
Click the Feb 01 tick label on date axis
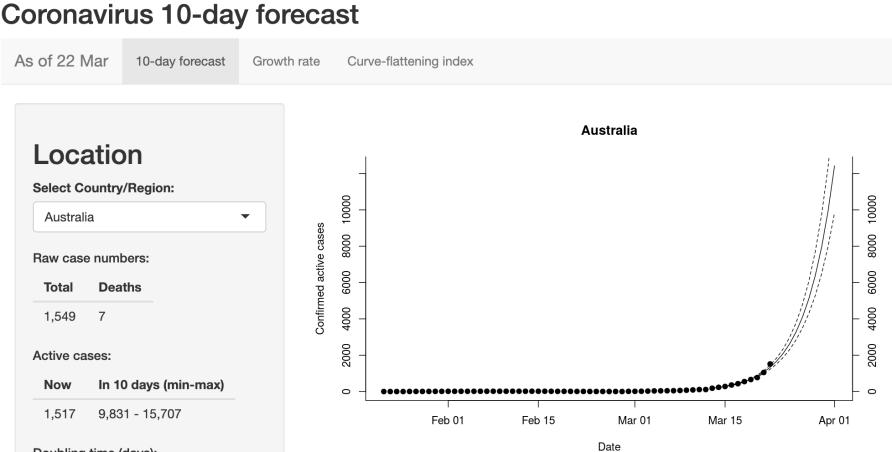click(448, 421)
